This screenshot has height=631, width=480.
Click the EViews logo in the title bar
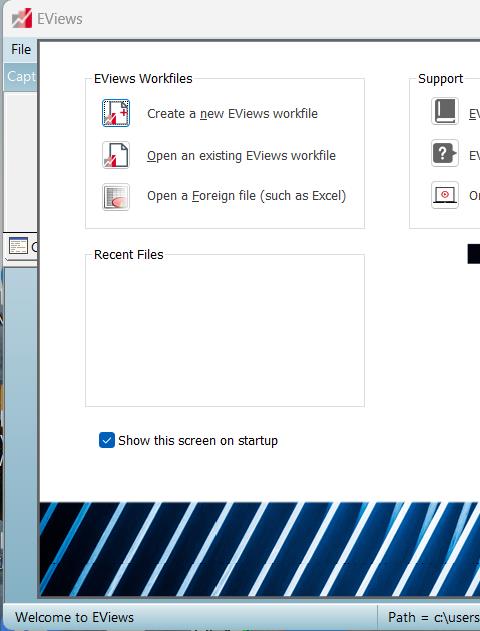[22, 19]
